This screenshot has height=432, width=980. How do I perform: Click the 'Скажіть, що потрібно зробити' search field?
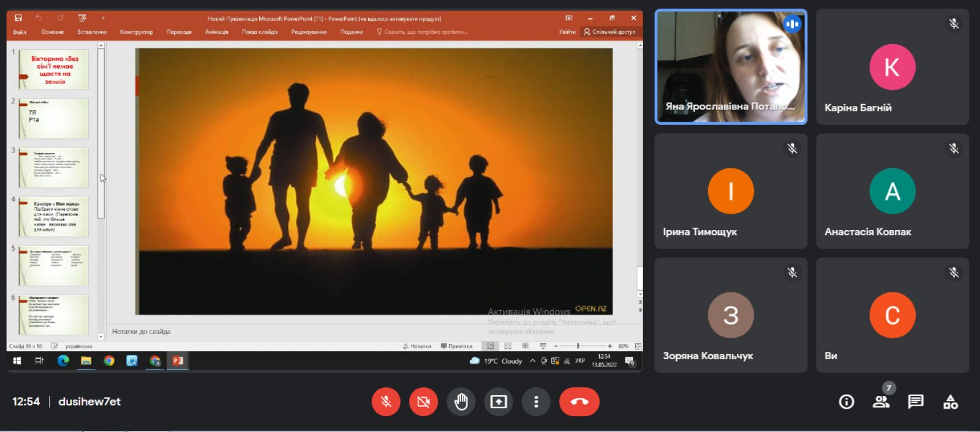tap(422, 32)
